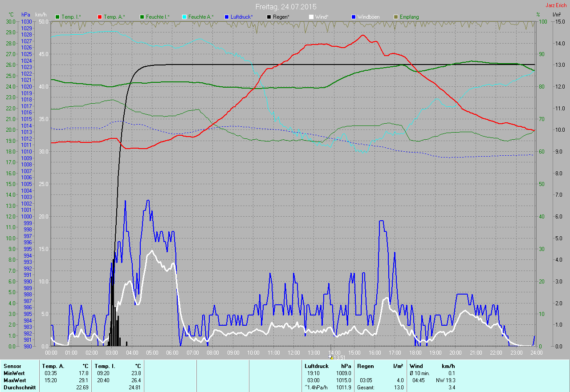Click the Luftdruck* legend label
Screen dimensions: 570x392
click(x=242, y=17)
